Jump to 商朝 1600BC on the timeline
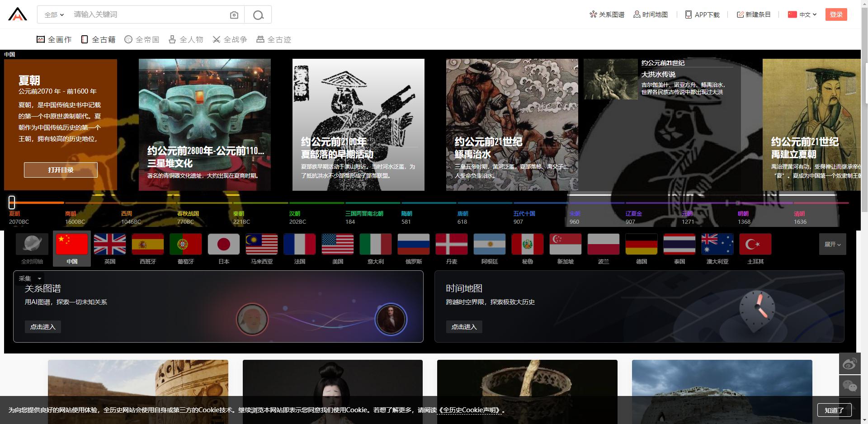 [75, 217]
